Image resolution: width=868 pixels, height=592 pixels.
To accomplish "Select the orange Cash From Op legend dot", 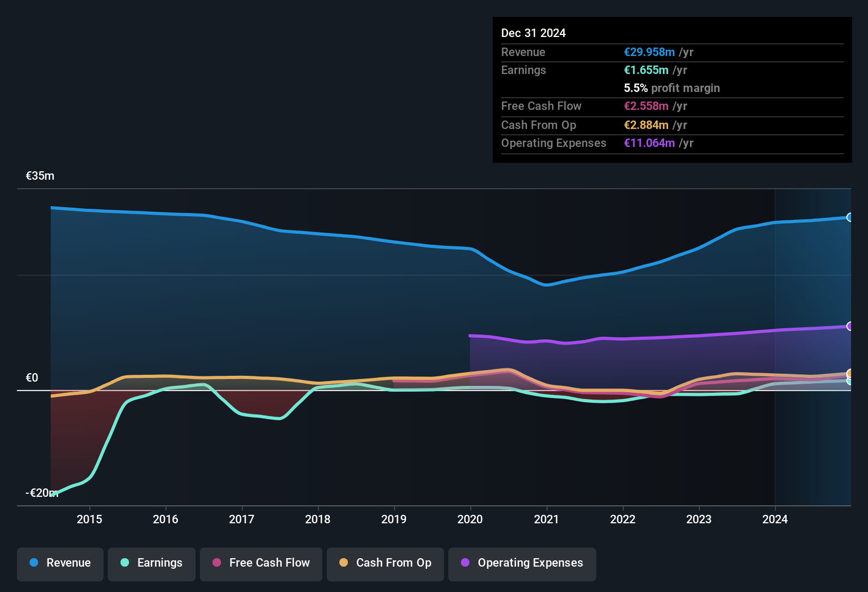I will 344,563.
